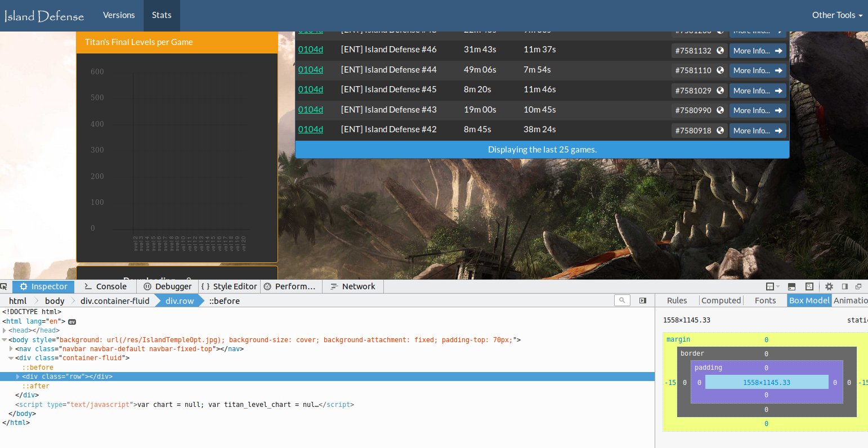The height and width of the screenshot is (448, 868).
Task: Click the globe icon for #7581132
Action: [720, 51]
